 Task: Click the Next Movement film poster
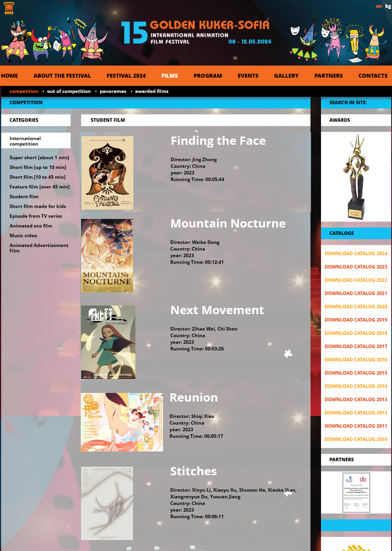[x=108, y=342]
